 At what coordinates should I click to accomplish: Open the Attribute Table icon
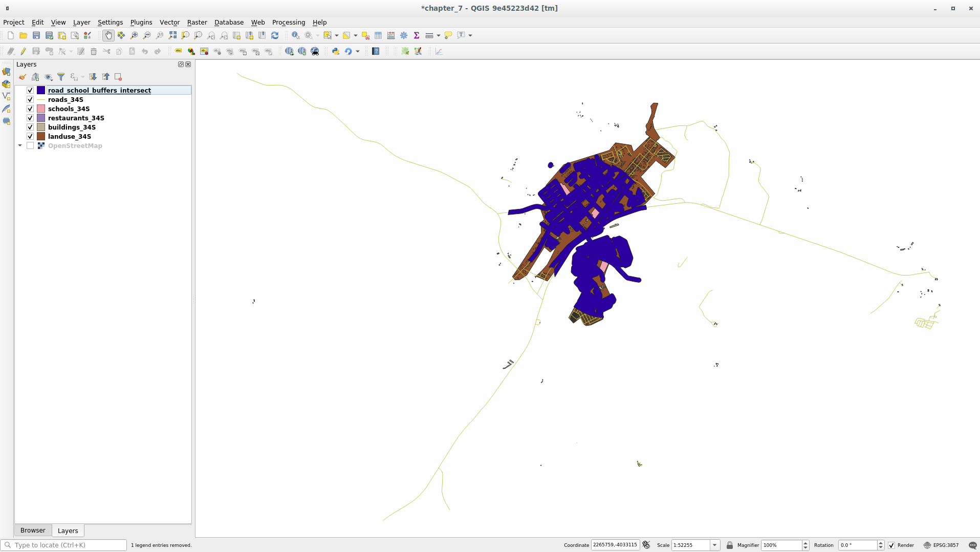(378, 35)
